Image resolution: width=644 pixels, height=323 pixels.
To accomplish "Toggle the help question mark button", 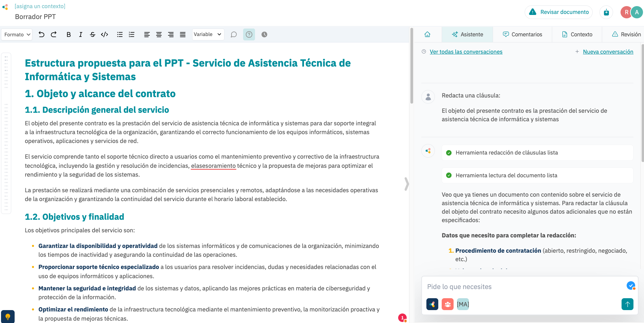I will coord(249,34).
